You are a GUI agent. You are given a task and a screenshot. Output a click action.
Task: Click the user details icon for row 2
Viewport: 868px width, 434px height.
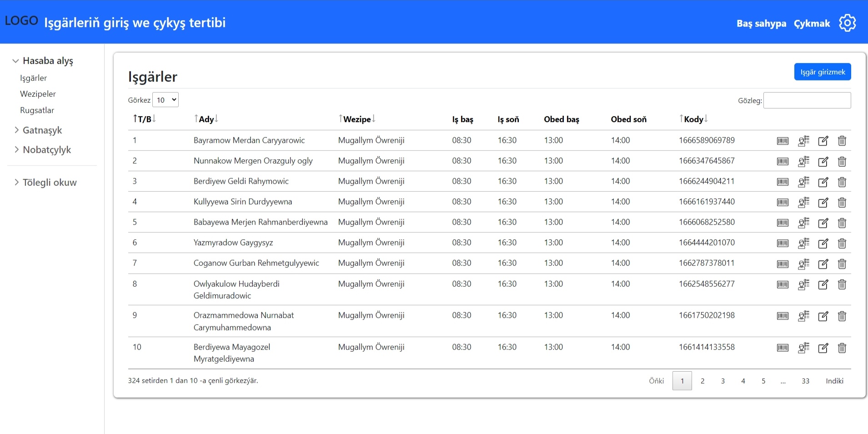[803, 161]
